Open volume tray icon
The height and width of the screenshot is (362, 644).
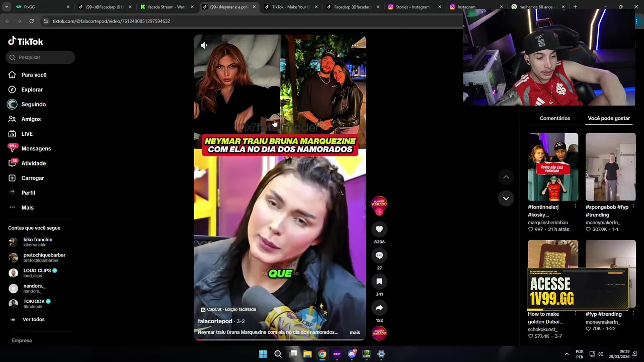(600, 354)
